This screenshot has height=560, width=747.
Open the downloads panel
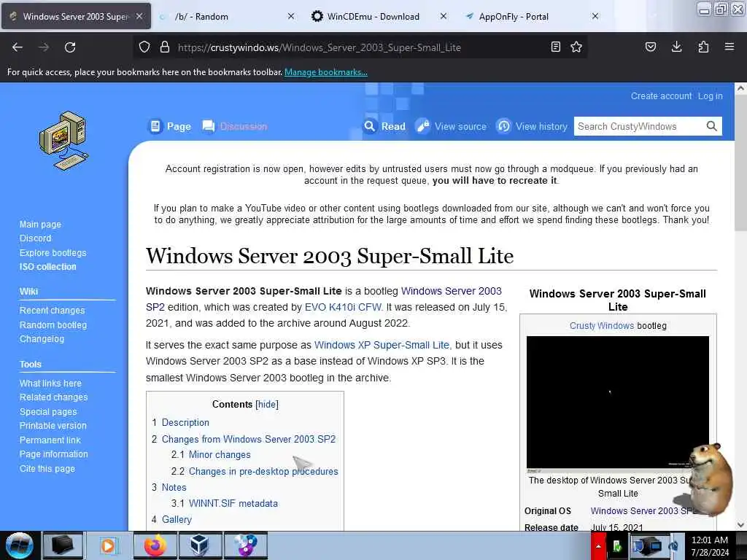point(676,47)
